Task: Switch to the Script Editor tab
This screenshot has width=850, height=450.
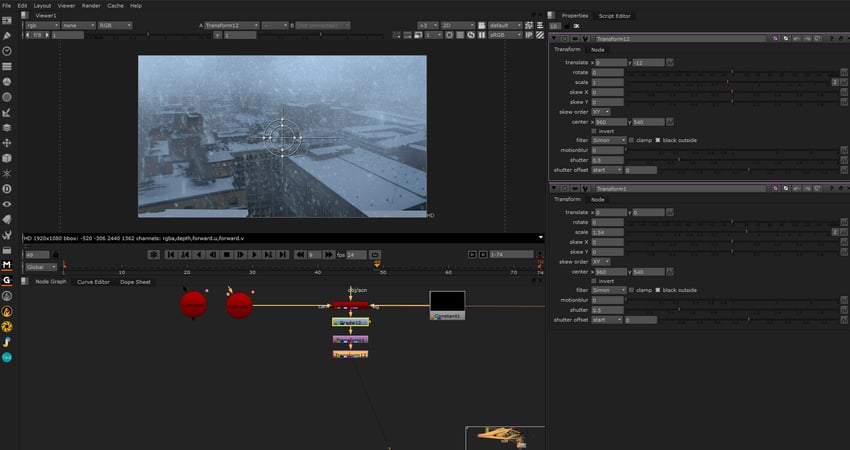Action: tap(616, 16)
